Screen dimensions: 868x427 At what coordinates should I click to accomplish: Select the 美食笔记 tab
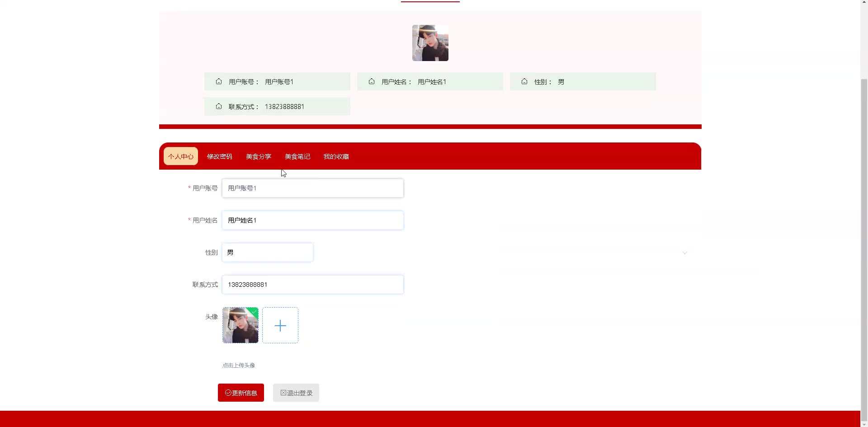tap(297, 156)
